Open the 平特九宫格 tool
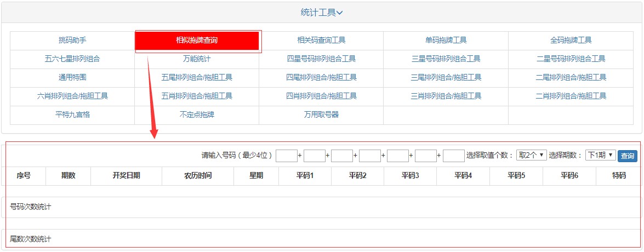 [x=72, y=114]
